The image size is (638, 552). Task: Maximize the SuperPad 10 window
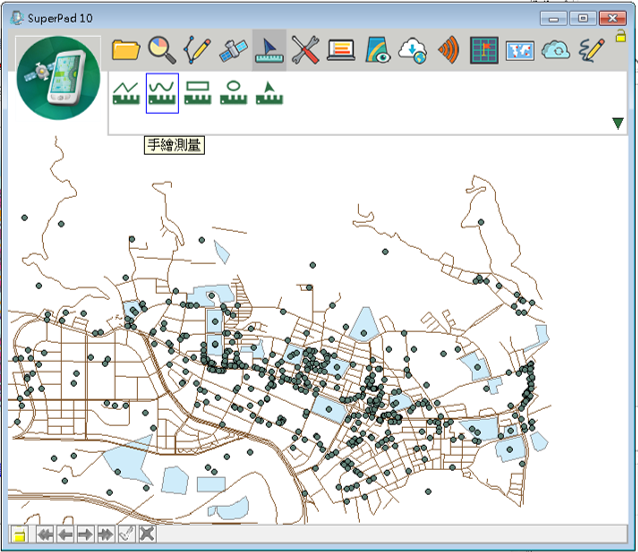coord(583,18)
